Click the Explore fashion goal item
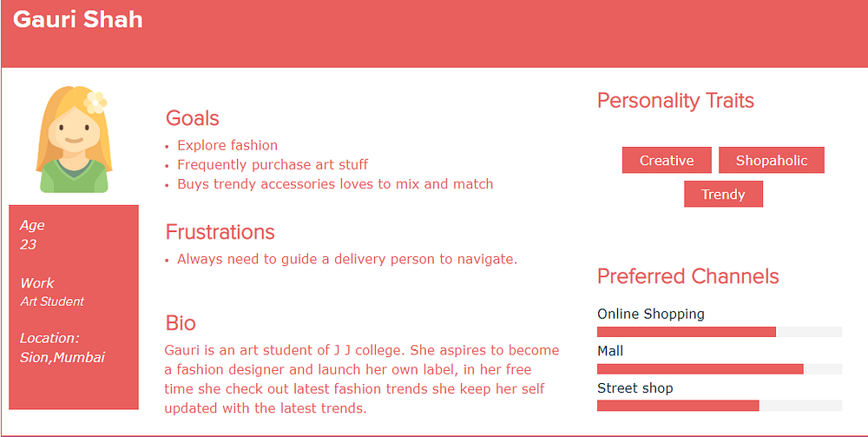This screenshot has width=868, height=437. [x=227, y=145]
